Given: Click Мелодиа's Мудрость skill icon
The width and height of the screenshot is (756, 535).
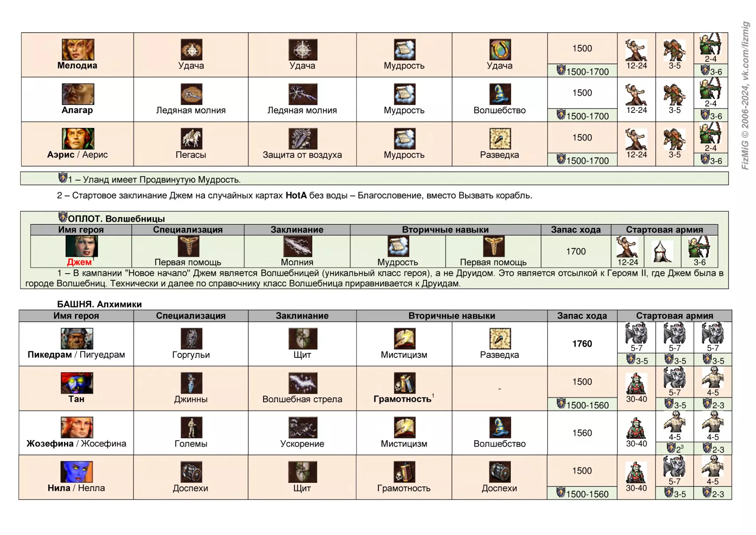Looking at the screenshot, I should coord(405,50).
